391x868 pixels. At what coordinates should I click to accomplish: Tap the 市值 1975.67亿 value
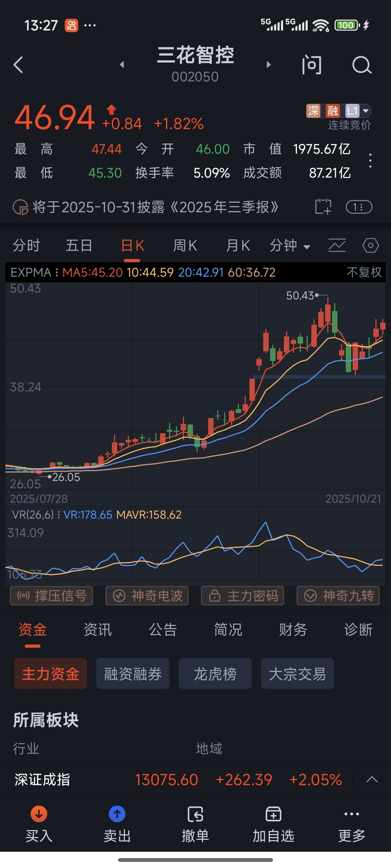tap(321, 149)
